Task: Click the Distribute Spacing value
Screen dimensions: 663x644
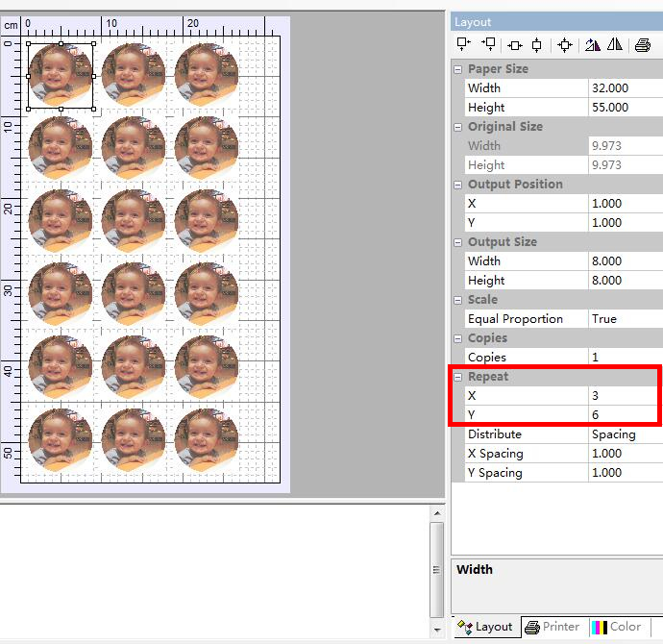Action: (x=625, y=434)
